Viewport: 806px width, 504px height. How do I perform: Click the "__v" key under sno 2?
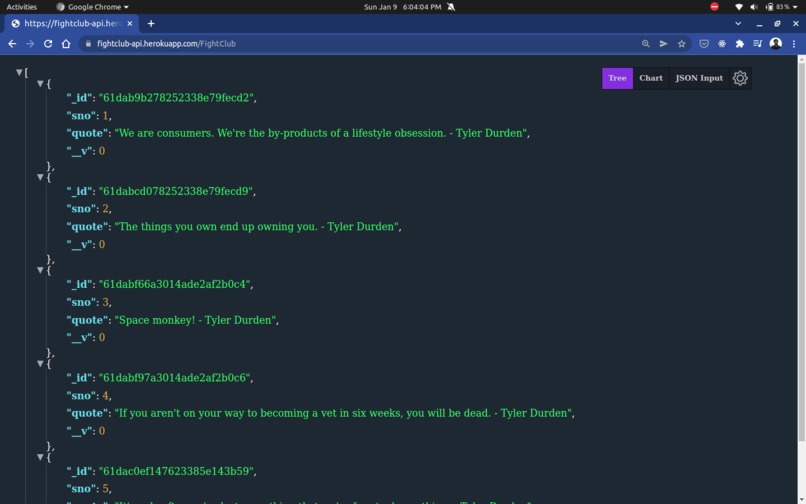[x=80, y=245]
